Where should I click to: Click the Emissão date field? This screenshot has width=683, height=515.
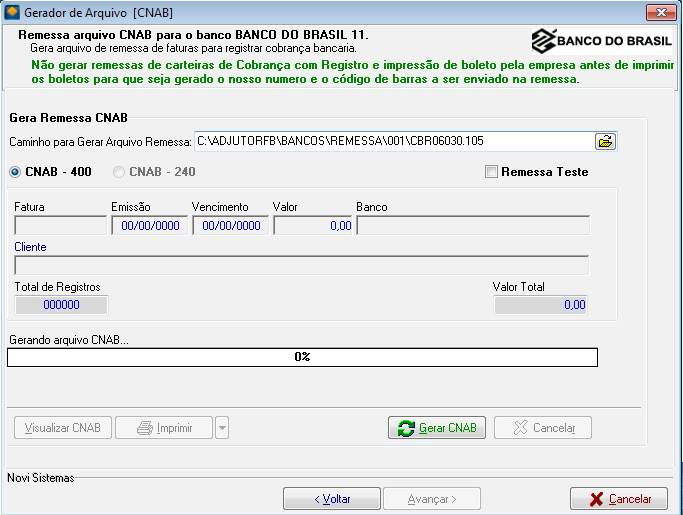149,226
